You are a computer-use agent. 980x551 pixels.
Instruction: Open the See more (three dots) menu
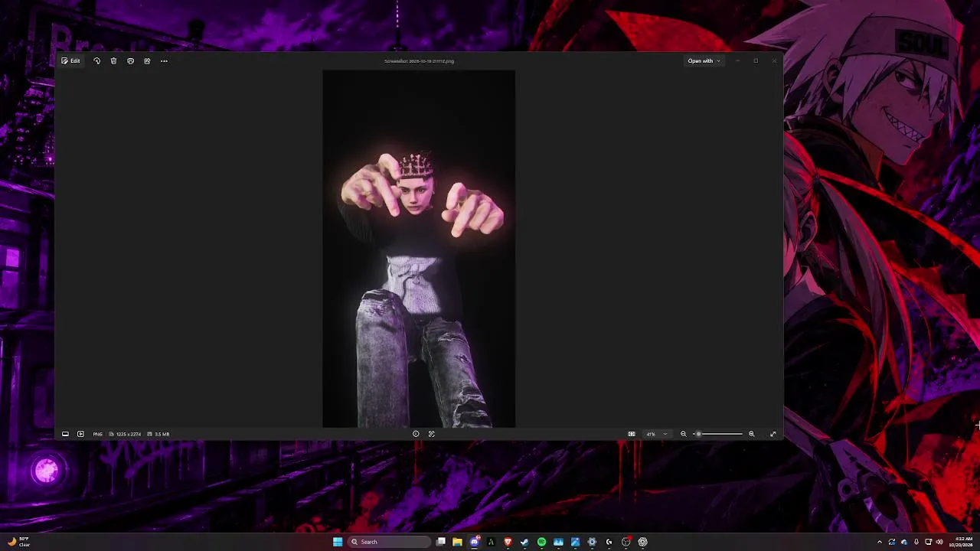pyautogui.click(x=164, y=60)
